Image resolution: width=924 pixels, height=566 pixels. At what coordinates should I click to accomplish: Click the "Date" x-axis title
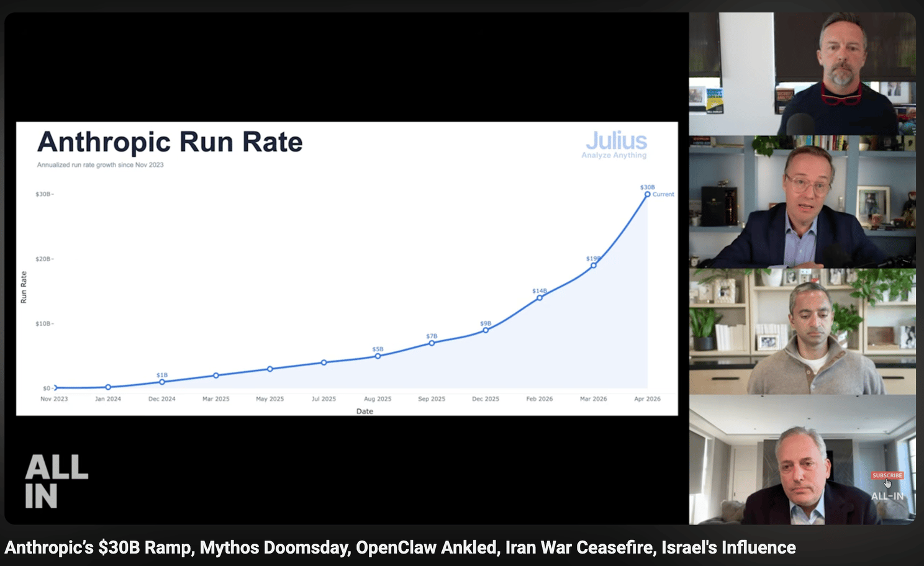click(x=365, y=411)
